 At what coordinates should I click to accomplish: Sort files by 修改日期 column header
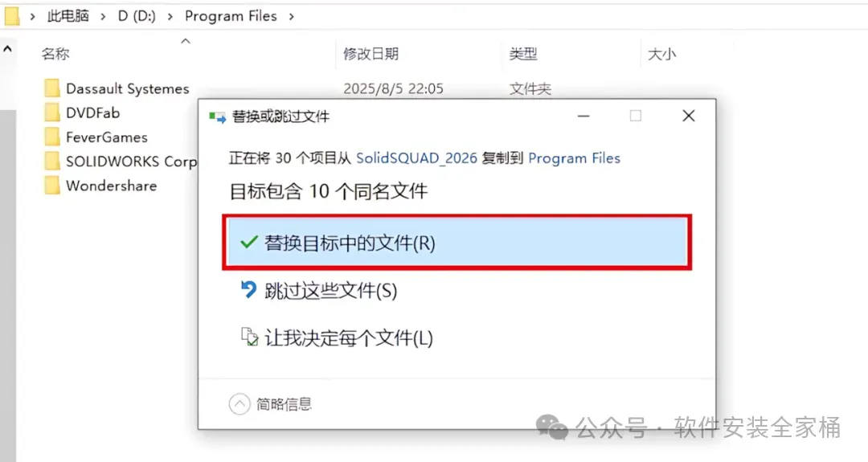tap(371, 54)
